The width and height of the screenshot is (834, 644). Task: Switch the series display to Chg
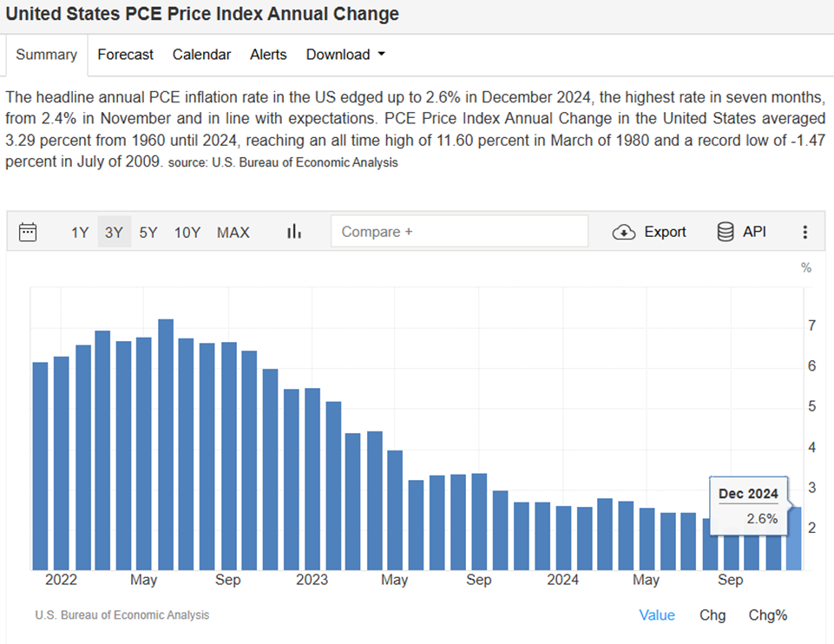pyautogui.click(x=712, y=614)
